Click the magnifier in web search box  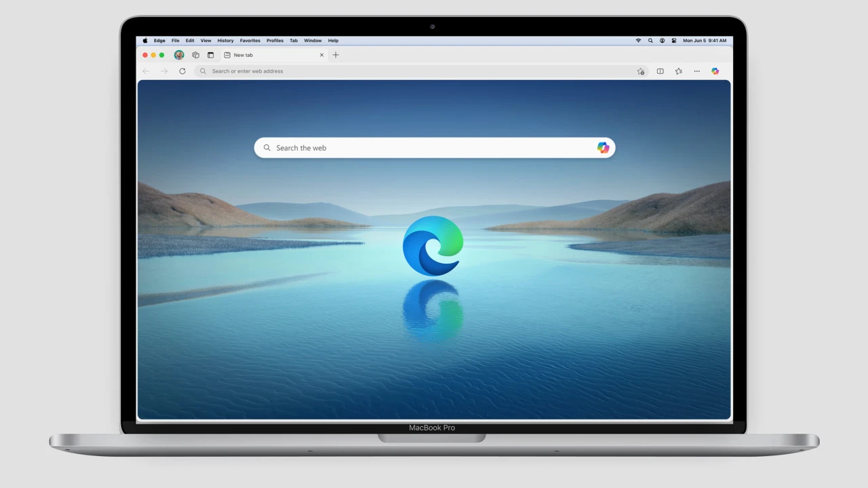tap(267, 148)
